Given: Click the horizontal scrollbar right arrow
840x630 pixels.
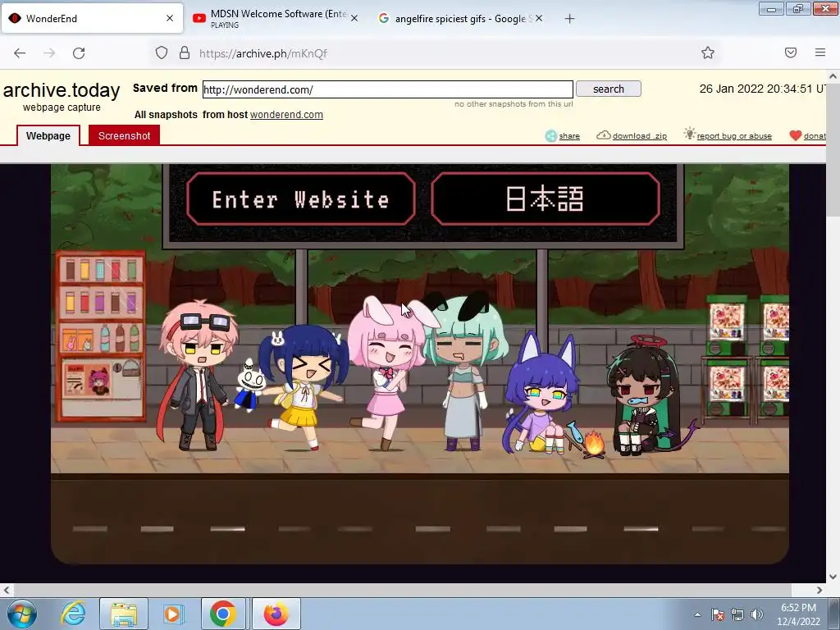Looking at the screenshot, I should tap(819, 590).
